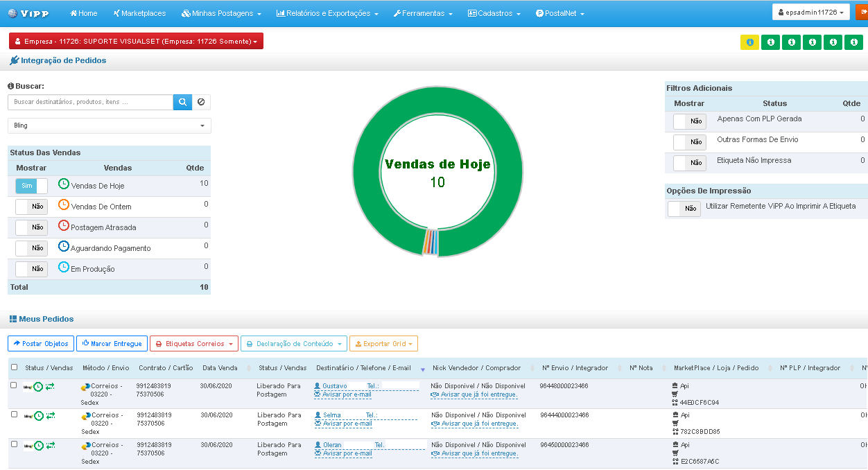Check the select-all checkbox in grid header
This screenshot has height=470, width=868.
[x=14, y=367]
